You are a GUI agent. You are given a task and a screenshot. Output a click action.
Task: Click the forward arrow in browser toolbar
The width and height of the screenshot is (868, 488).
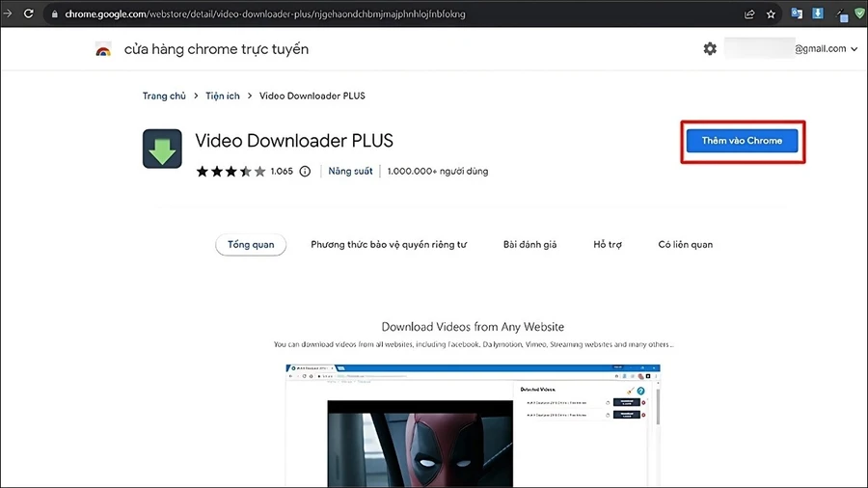click(x=8, y=14)
